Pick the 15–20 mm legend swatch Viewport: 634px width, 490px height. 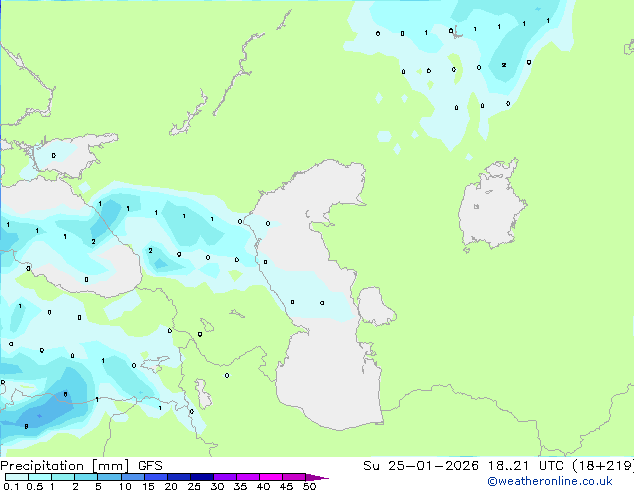pos(156,477)
